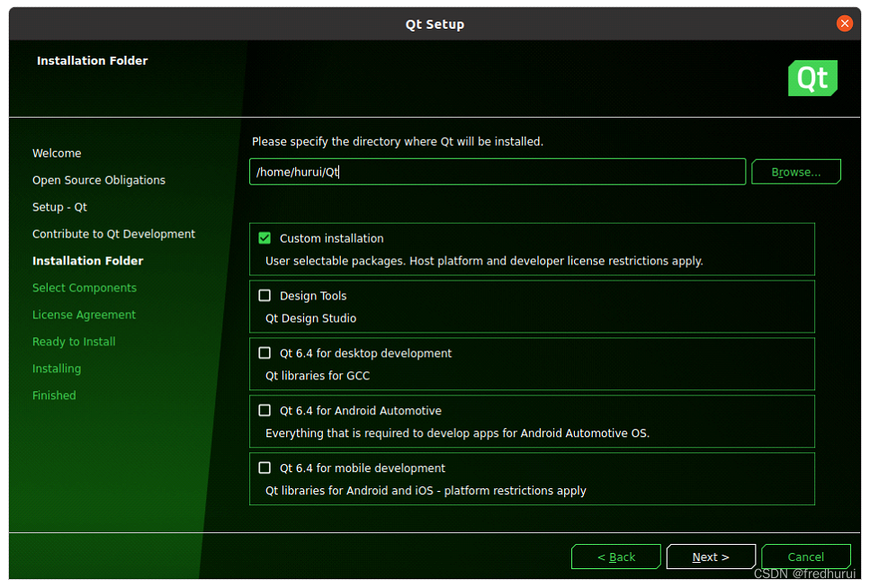Enable the Design Tools checkbox
870x588 pixels.
point(265,296)
